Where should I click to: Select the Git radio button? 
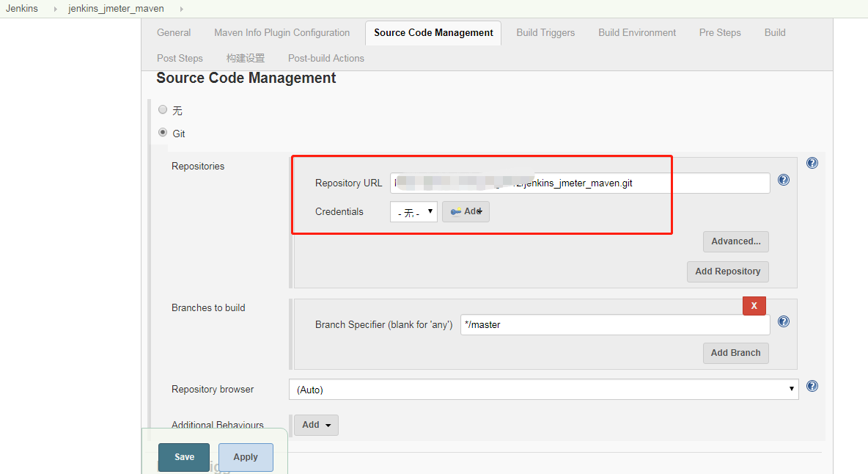[163, 133]
